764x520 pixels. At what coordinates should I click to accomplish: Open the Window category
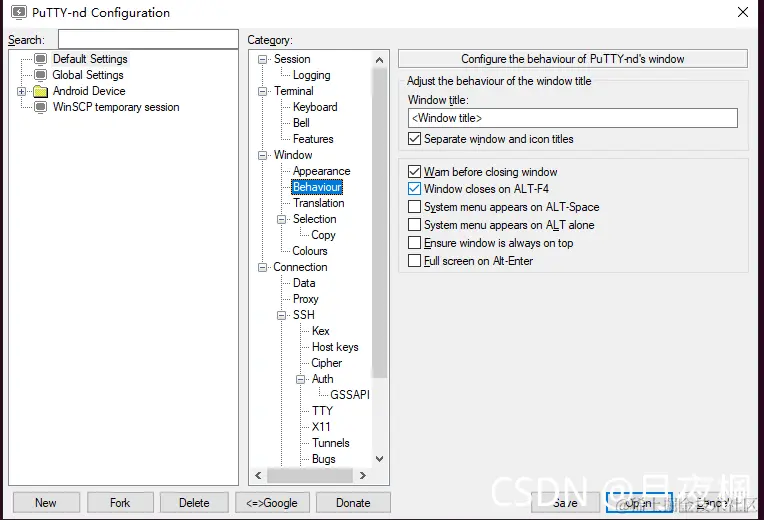tap(293, 155)
